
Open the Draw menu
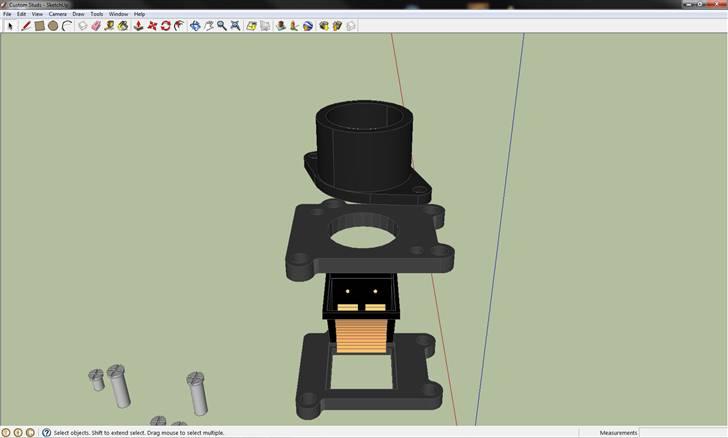pos(78,15)
